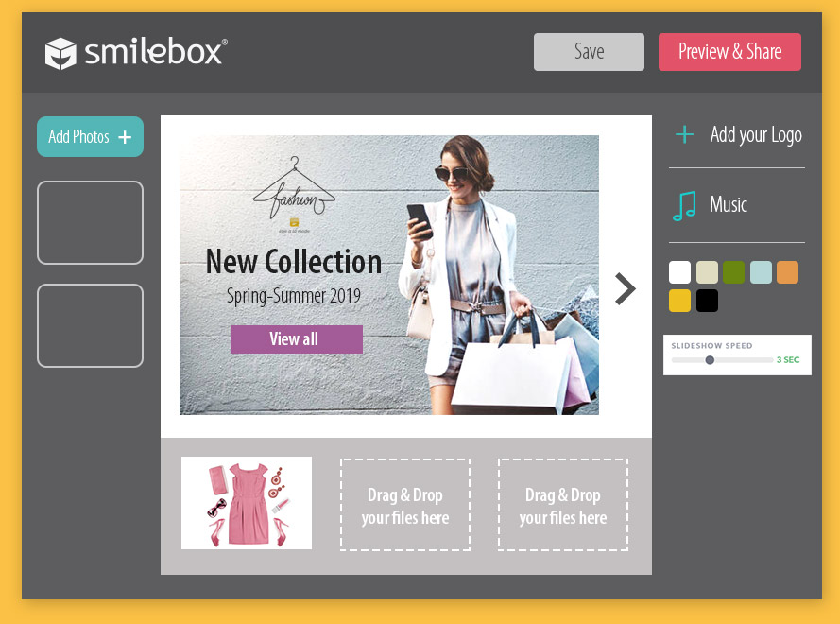
Task: Choose the beige color swatch
Action: [x=707, y=272]
